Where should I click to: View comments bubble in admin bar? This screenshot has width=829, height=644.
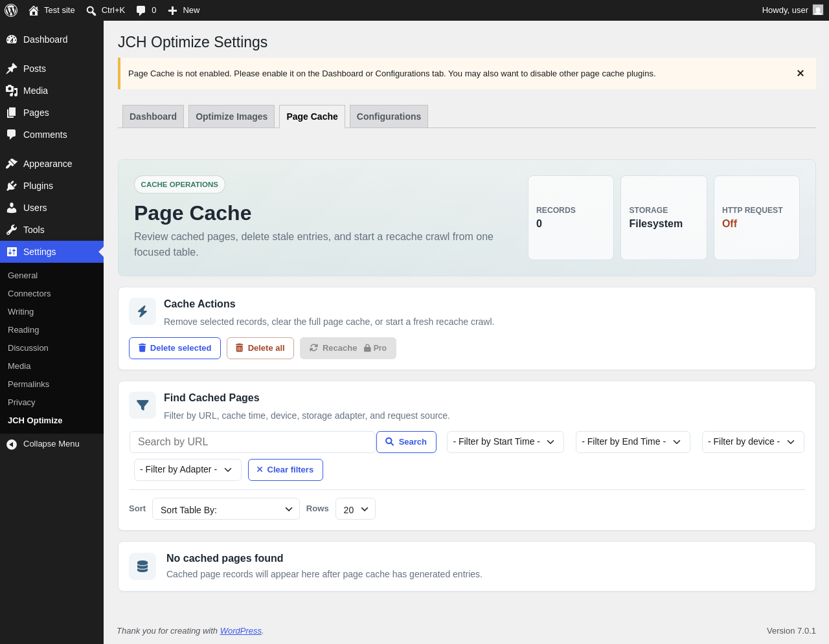[x=146, y=10]
